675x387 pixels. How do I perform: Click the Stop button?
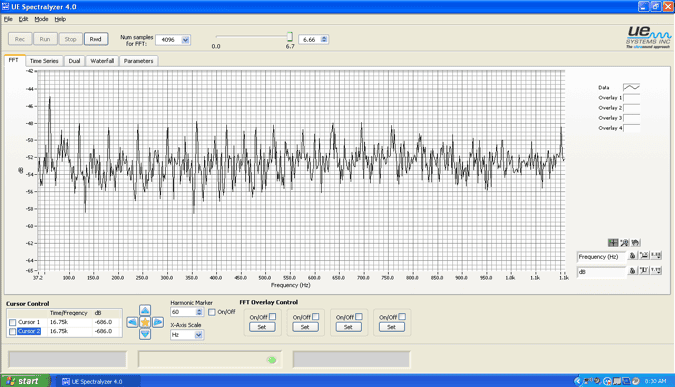[x=70, y=39]
